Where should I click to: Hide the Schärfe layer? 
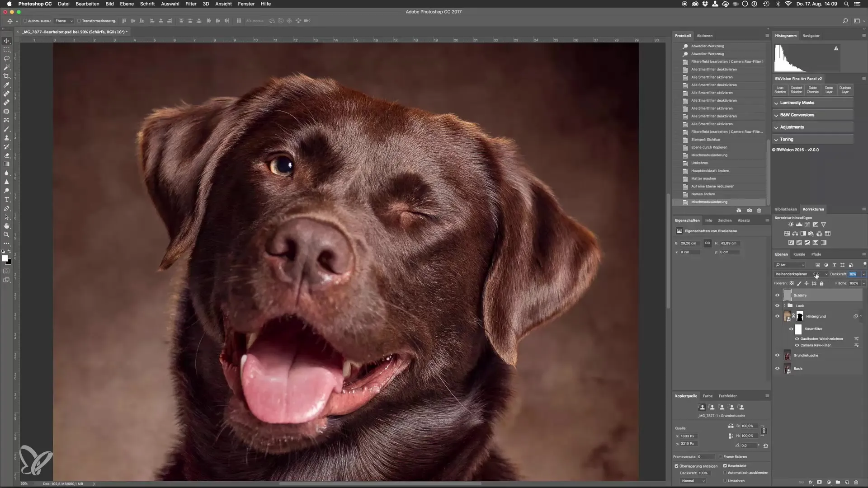[777, 295]
